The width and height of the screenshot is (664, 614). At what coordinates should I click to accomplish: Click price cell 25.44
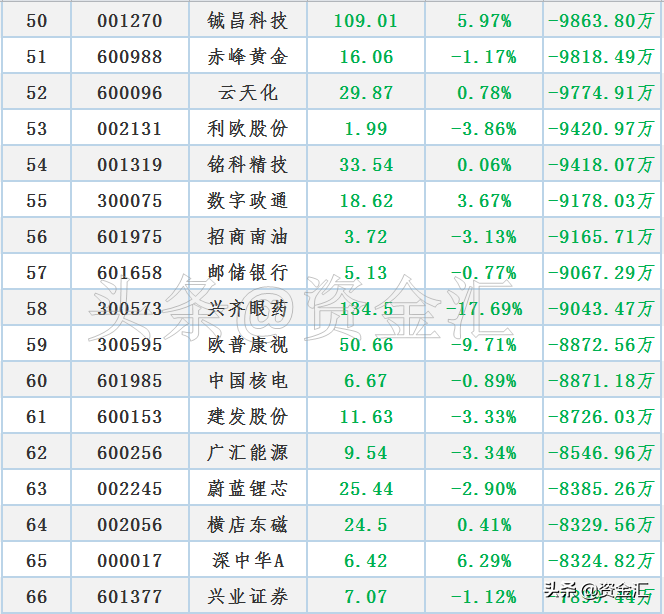(x=366, y=489)
